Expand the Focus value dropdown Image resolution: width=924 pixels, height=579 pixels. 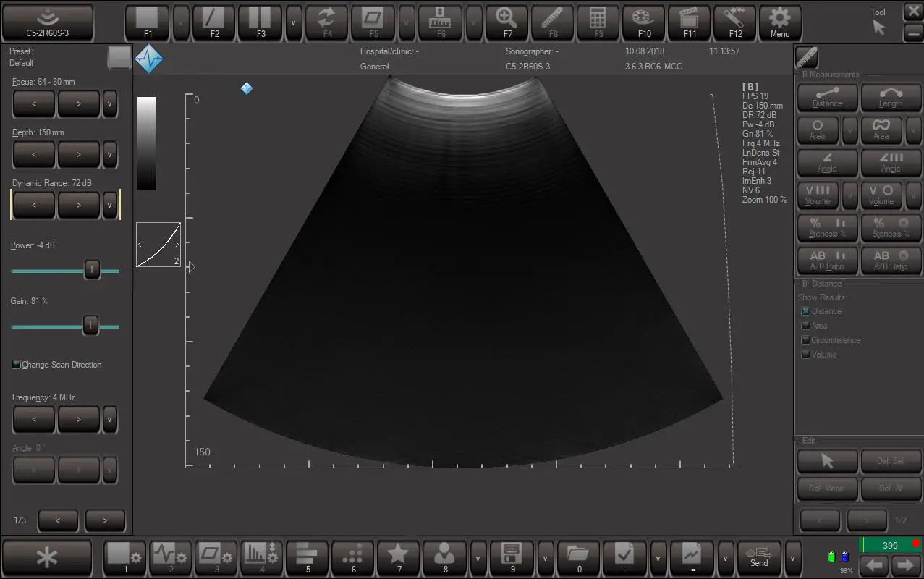pyautogui.click(x=110, y=103)
